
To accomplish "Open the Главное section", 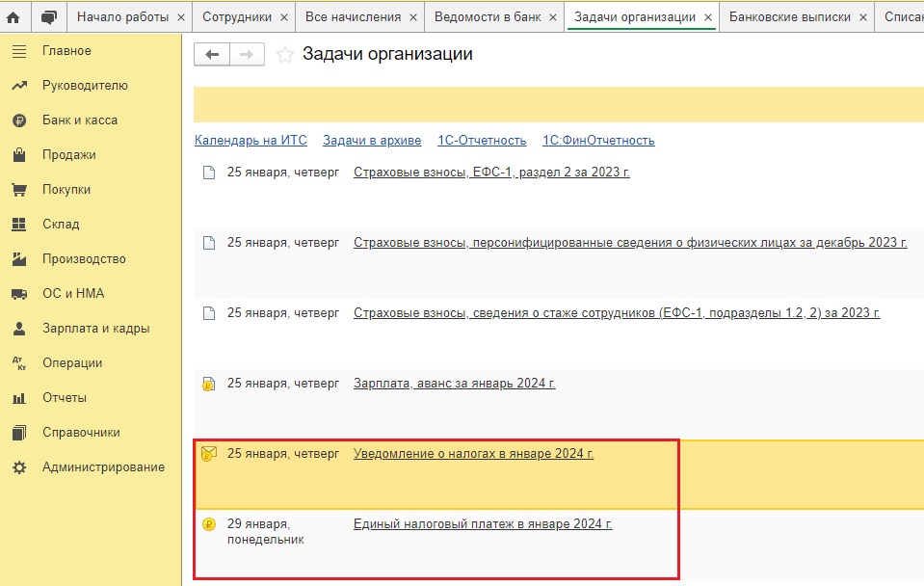I will (x=66, y=51).
